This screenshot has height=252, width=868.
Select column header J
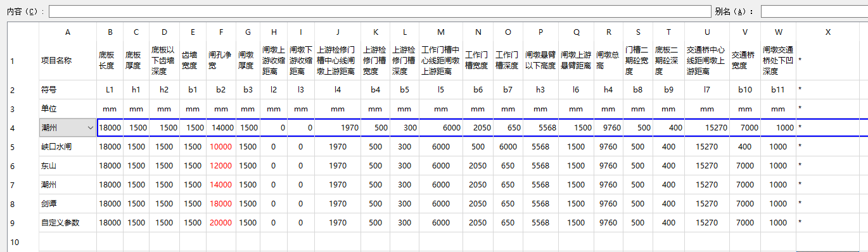tap(338, 32)
